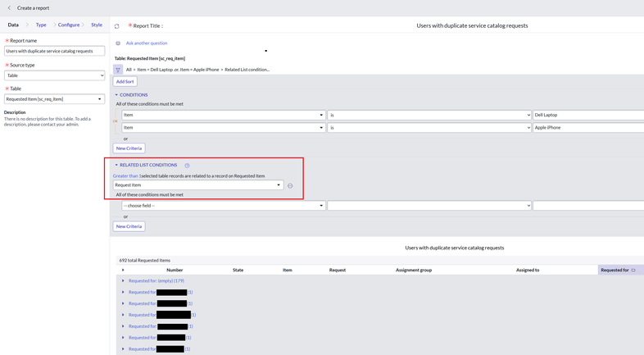Remove the Request Item related list condition

point(290,186)
